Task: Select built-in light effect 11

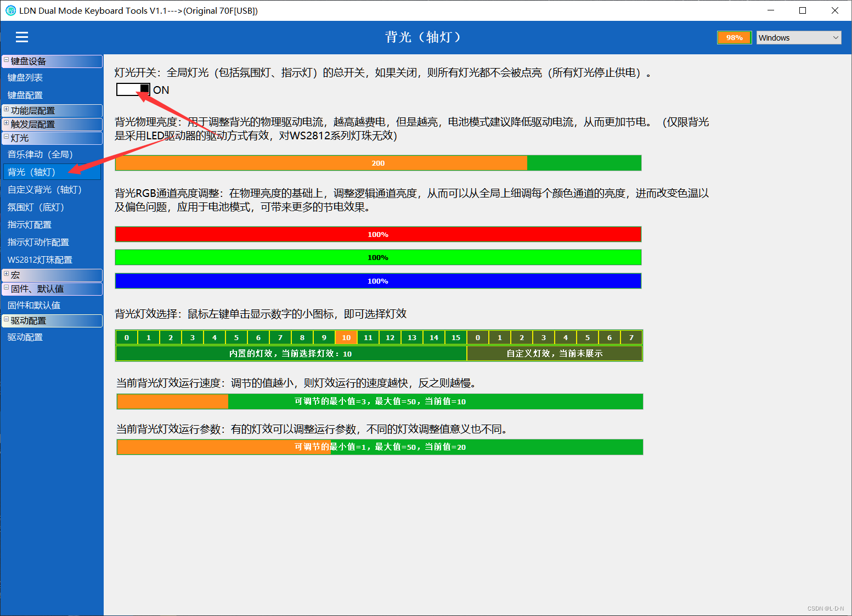Action: pos(368,337)
